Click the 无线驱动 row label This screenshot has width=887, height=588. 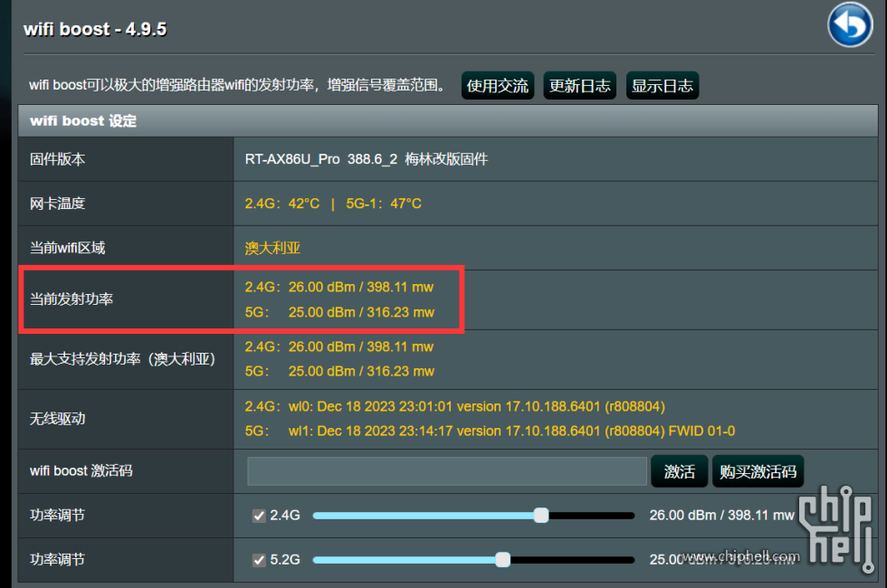(57, 419)
